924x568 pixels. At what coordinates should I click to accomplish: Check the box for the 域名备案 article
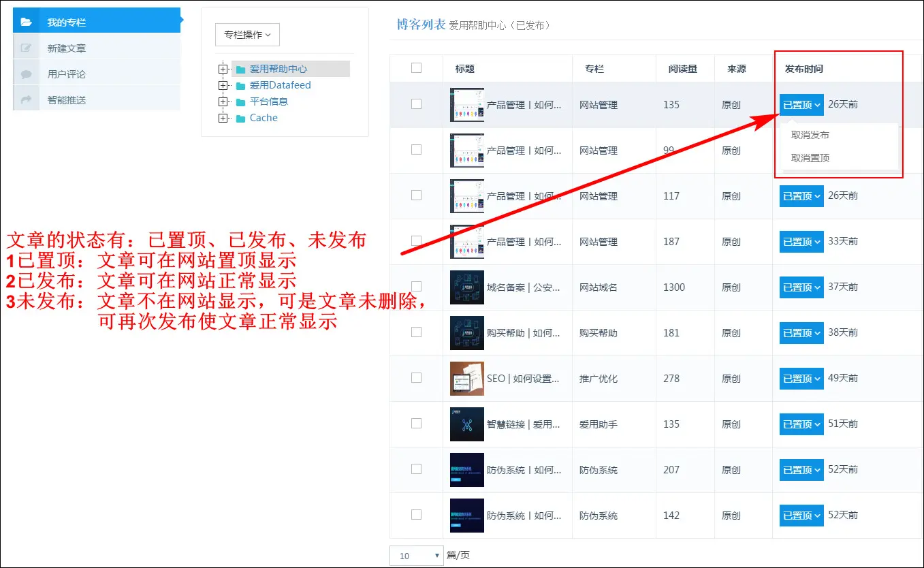pyautogui.click(x=416, y=287)
